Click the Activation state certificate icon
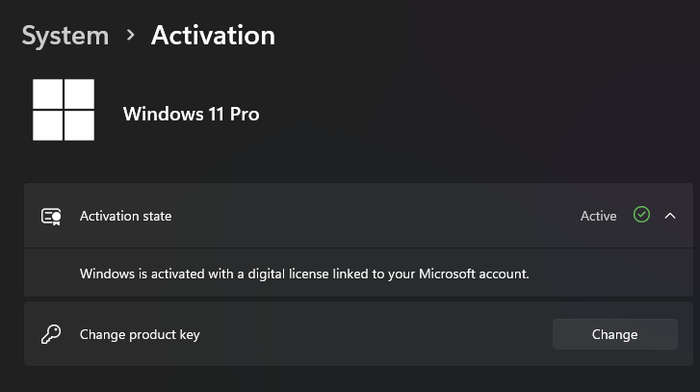This screenshot has width=700, height=392. pos(51,217)
